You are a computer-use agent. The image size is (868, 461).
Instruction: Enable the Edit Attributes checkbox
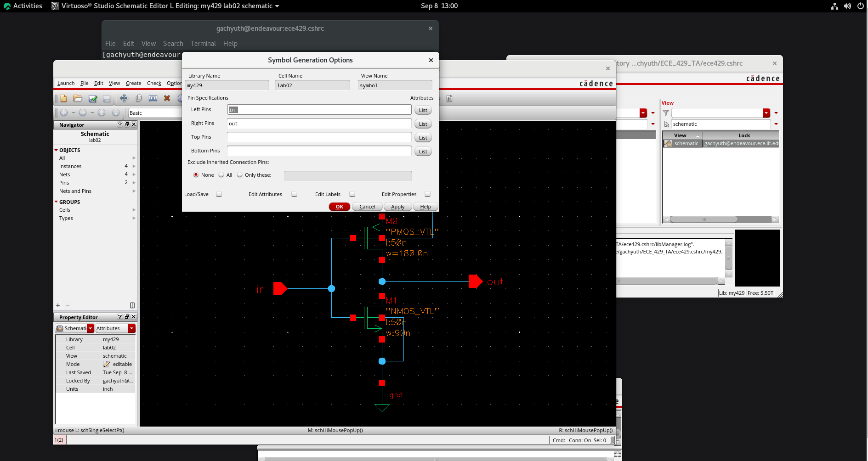[x=294, y=194]
